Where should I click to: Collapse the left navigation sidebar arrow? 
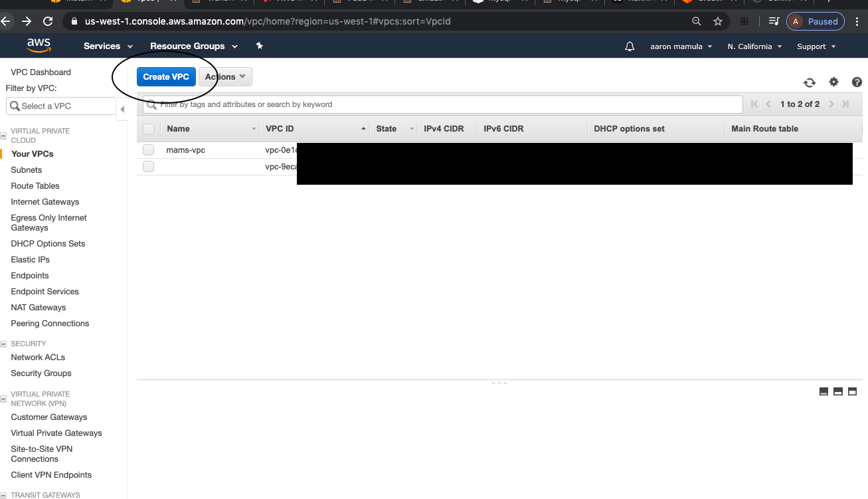122,109
